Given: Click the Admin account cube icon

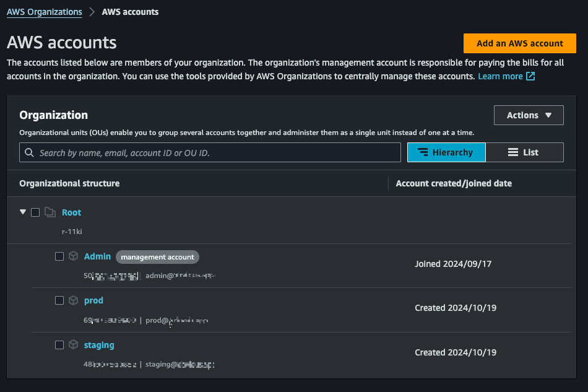Looking at the screenshot, I should pos(74,256).
